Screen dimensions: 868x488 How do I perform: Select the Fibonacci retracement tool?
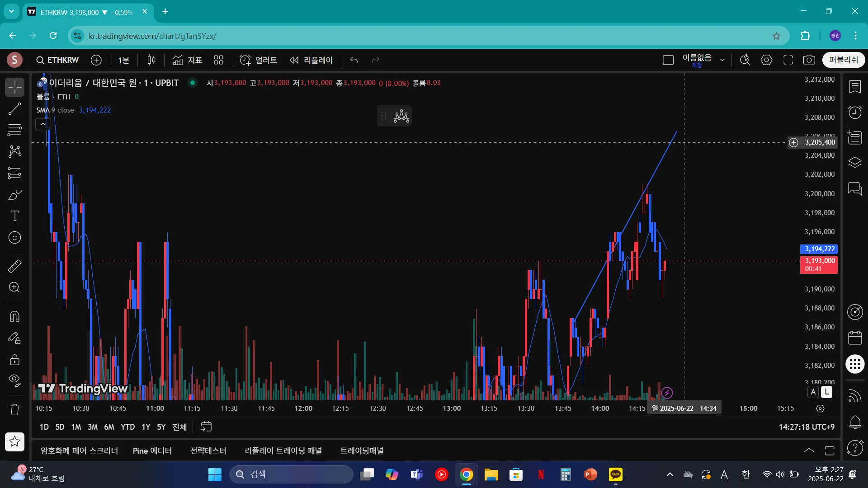point(14,130)
